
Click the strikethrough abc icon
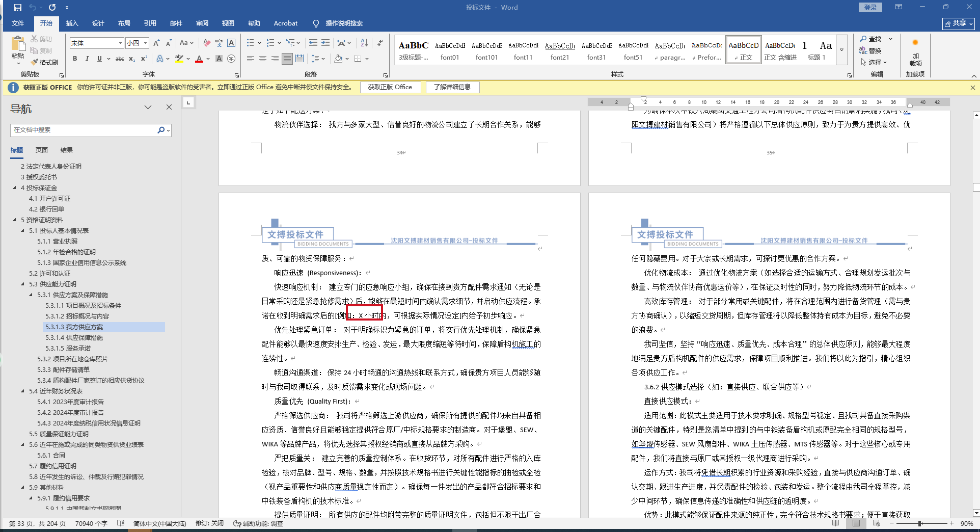click(x=120, y=59)
